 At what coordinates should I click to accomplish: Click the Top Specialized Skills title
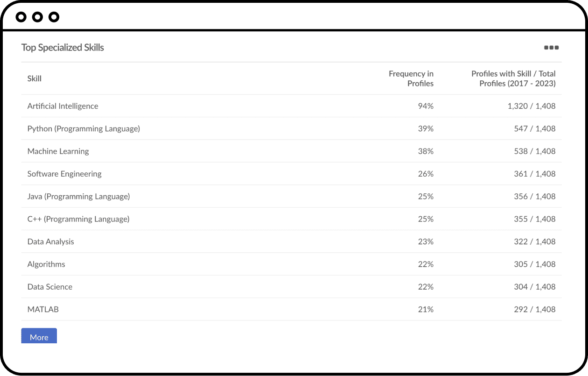63,48
